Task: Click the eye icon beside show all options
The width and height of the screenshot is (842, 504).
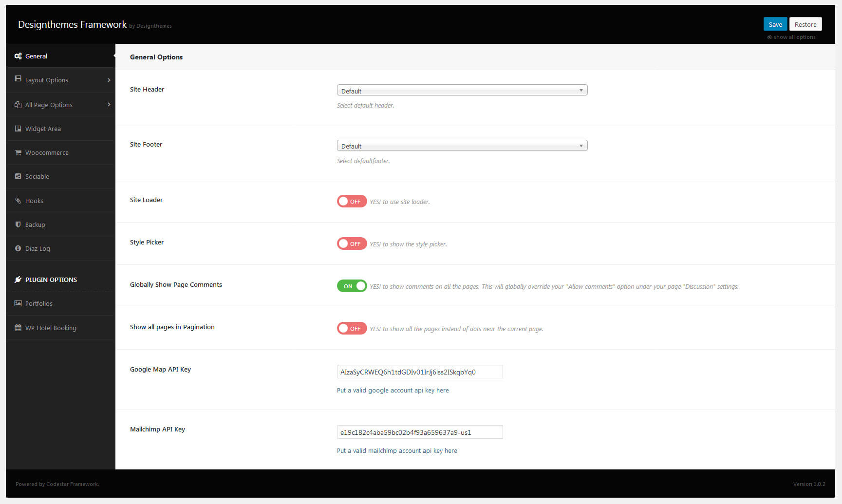Action: click(769, 37)
